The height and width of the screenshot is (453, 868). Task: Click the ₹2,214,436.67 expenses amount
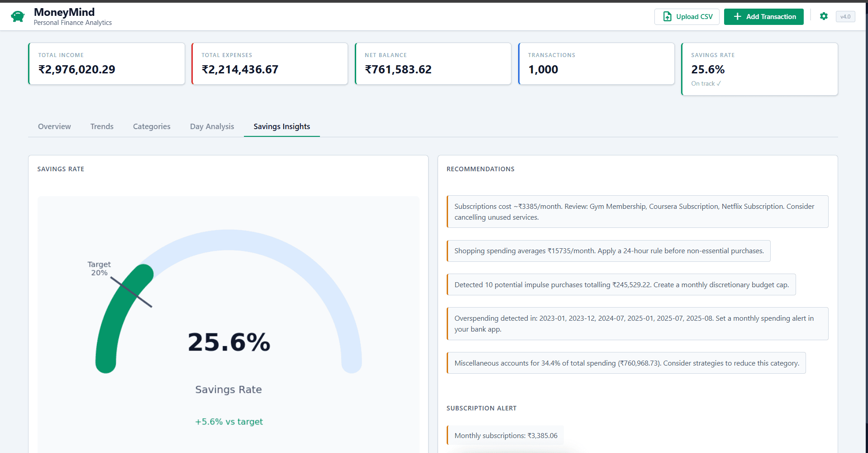[240, 69]
